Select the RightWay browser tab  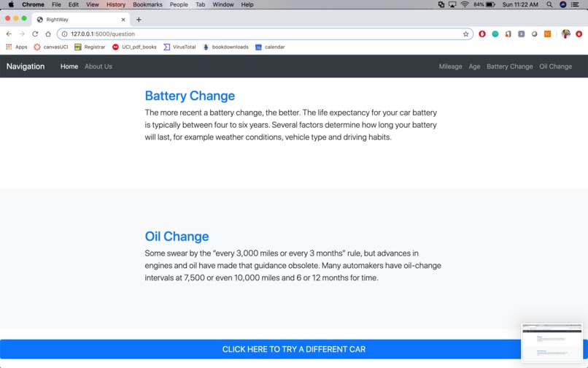click(x=81, y=20)
